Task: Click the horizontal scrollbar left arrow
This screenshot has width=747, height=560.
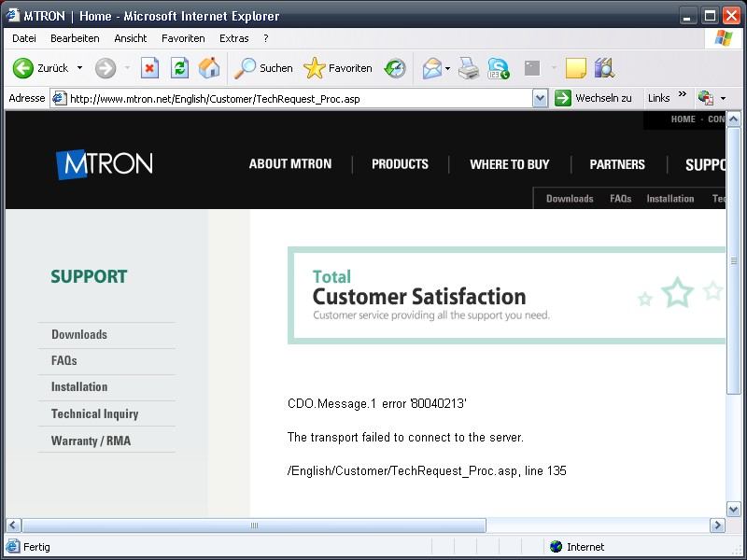Action: point(13,525)
